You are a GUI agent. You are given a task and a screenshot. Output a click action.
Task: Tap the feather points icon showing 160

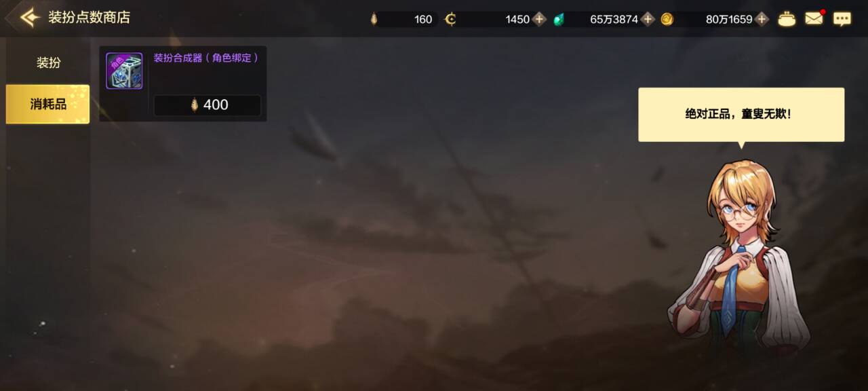(374, 19)
